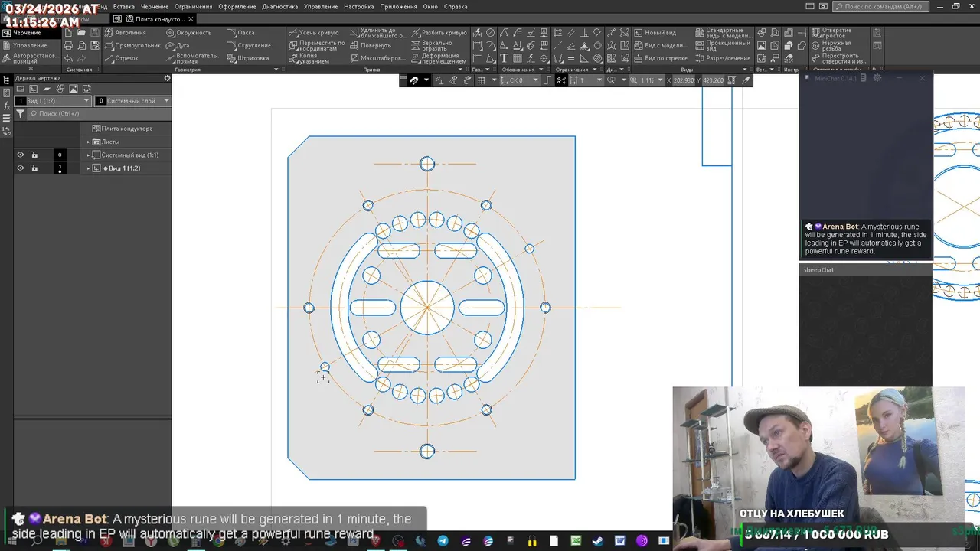Open the СК 0 coordinate system dropdown
Image resolution: width=980 pixels, height=551 pixels.
[536, 80]
